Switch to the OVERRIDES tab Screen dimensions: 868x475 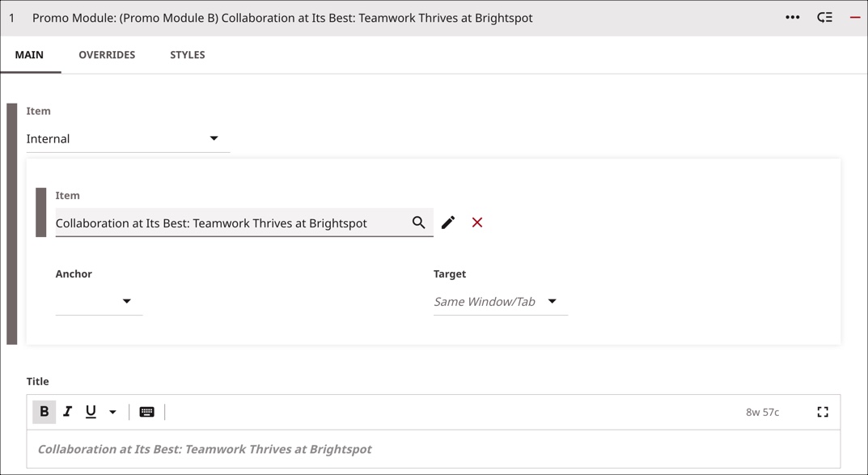click(107, 55)
